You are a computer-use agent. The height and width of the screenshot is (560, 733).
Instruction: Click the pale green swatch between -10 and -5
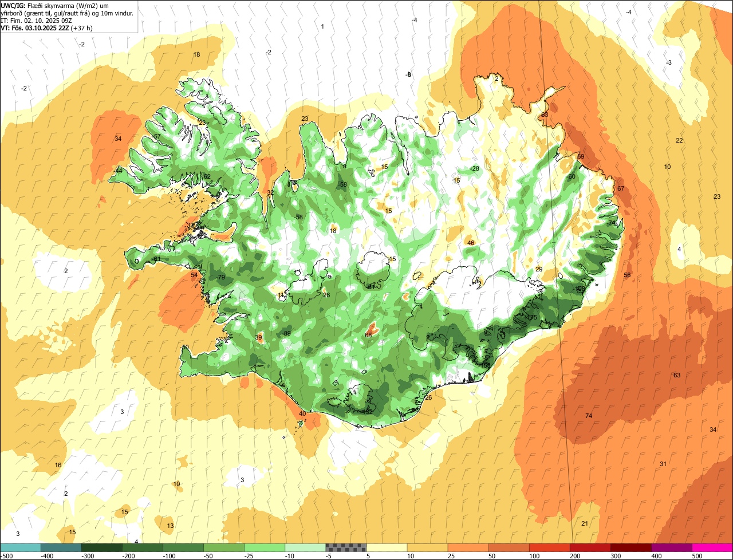pyautogui.click(x=305, y=547)
